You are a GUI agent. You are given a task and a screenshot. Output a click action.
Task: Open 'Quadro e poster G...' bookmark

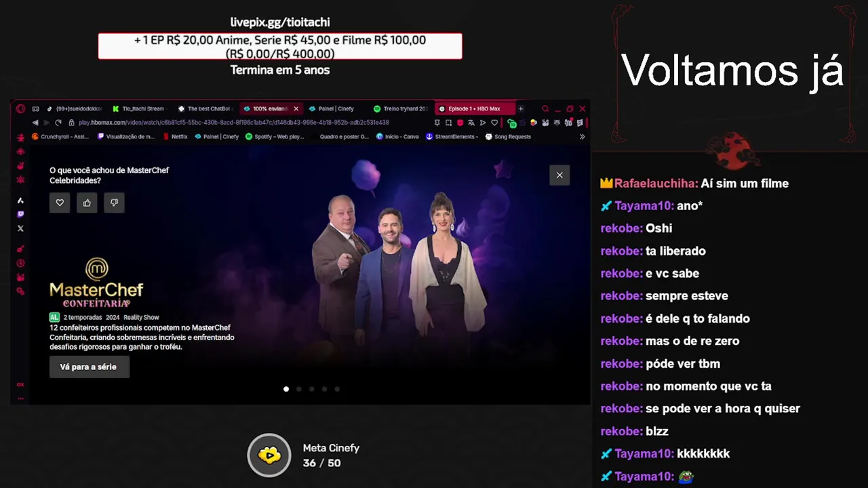344,136
